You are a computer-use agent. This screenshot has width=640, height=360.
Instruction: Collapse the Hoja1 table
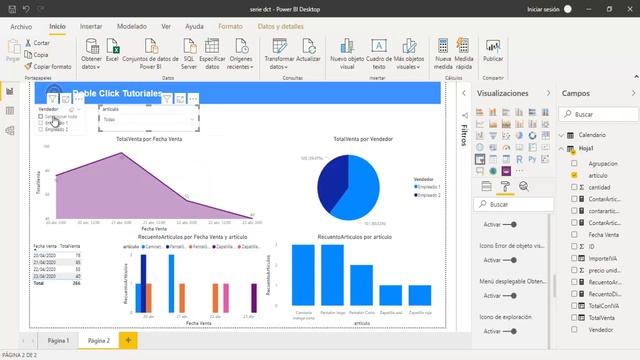pos(562,149)
